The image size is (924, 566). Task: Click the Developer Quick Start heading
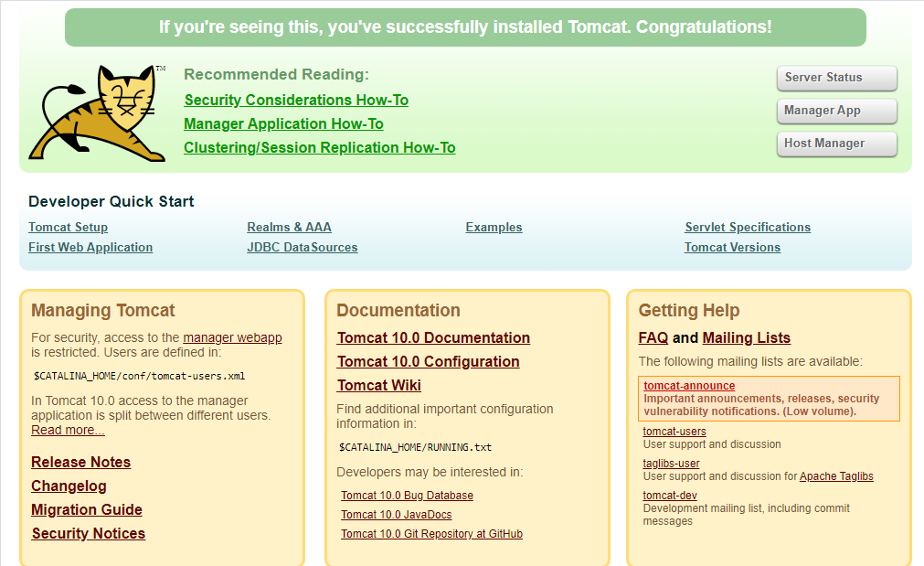click(x=111, y=202)
